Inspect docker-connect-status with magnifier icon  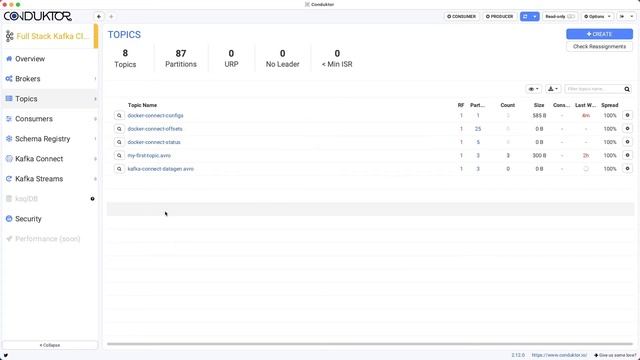point(119,142)
